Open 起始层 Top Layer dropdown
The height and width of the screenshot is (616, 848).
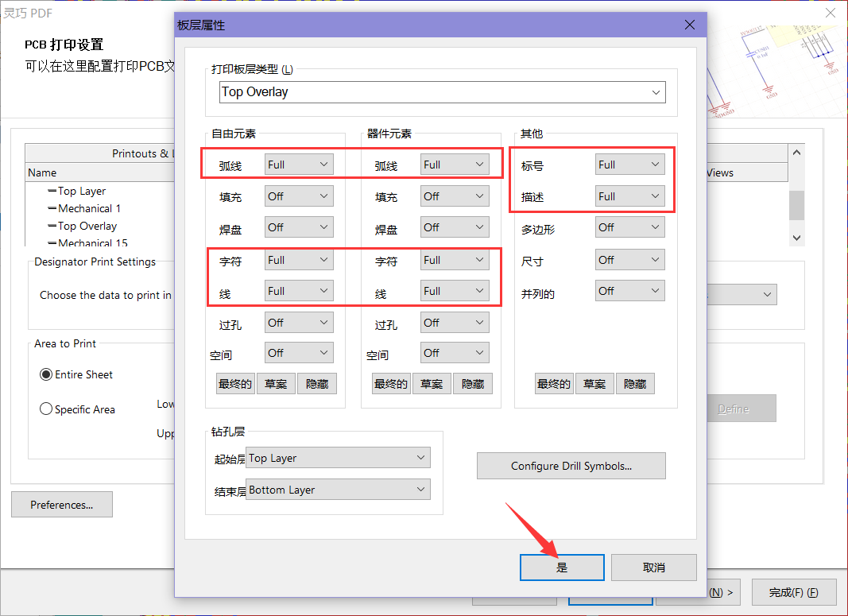click(338, 458)
